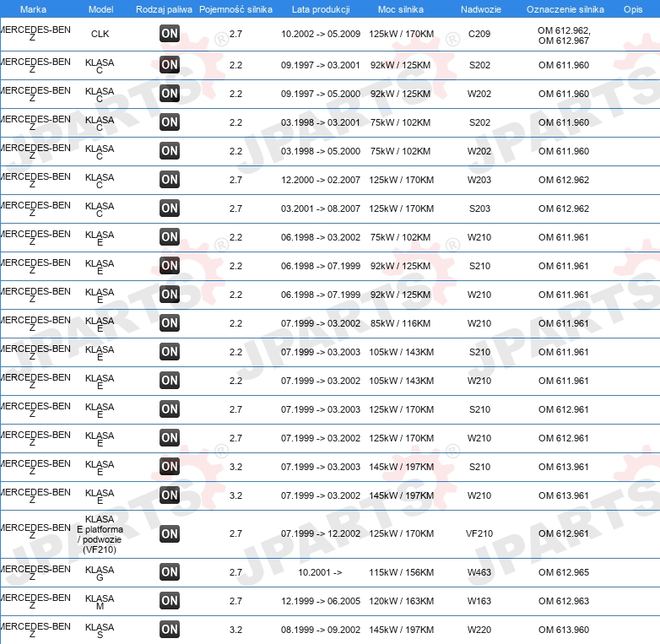Select the 115kW / 156KM power cell

[x=401, y=572]
